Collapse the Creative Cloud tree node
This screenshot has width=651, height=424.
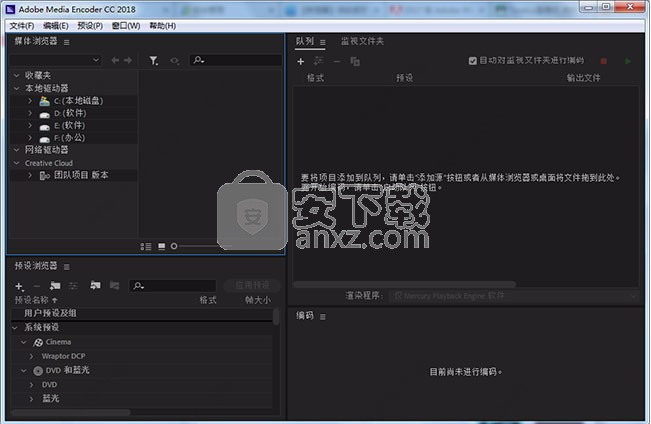(x=17, y=163)
